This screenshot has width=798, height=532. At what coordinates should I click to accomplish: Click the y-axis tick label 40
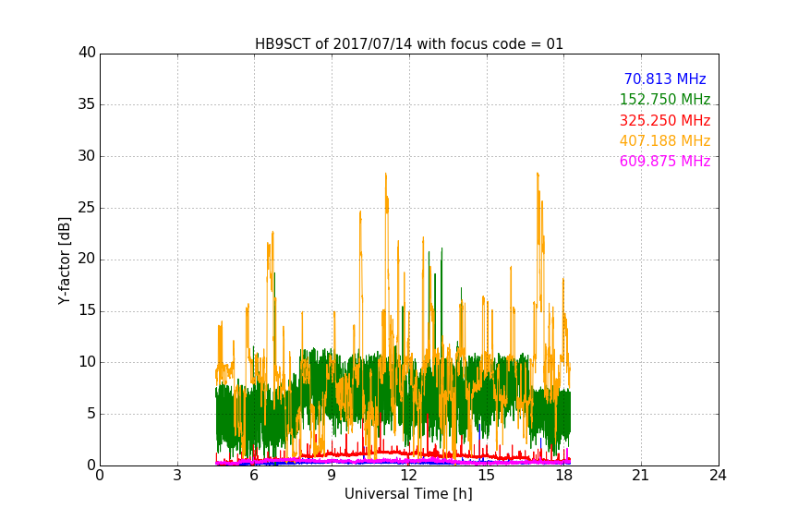point(87,53)
